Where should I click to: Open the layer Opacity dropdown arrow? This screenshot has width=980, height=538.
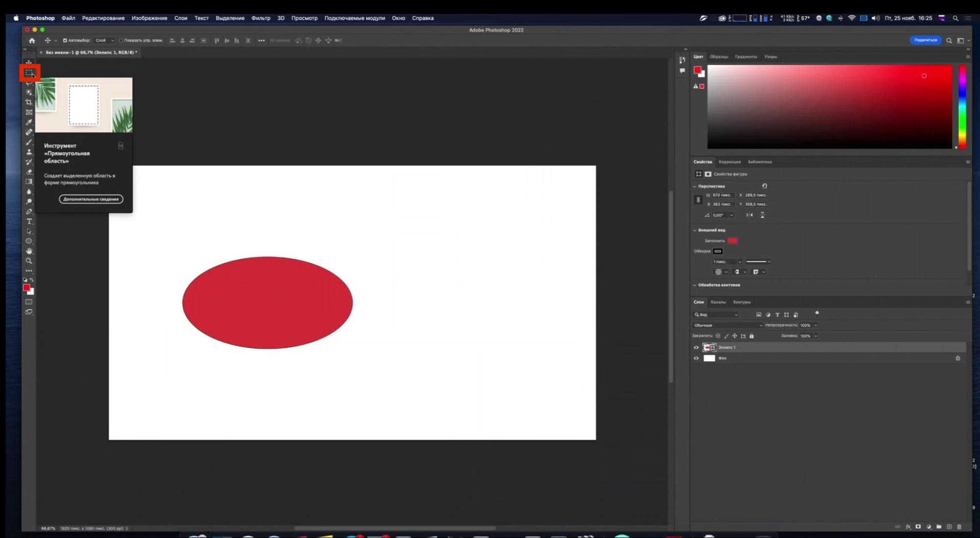(816, 325)
